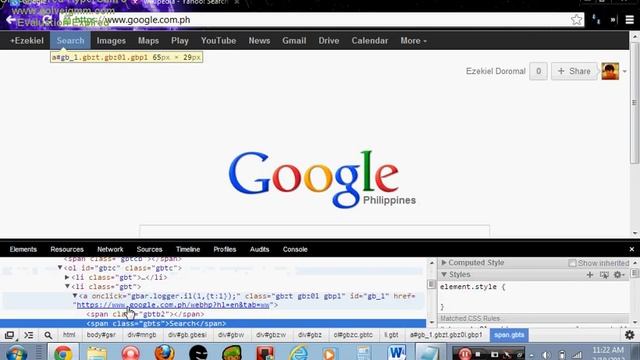Switch to Audits DevTools tab
This screenshot has width=640, height=360.
[259, 249]
